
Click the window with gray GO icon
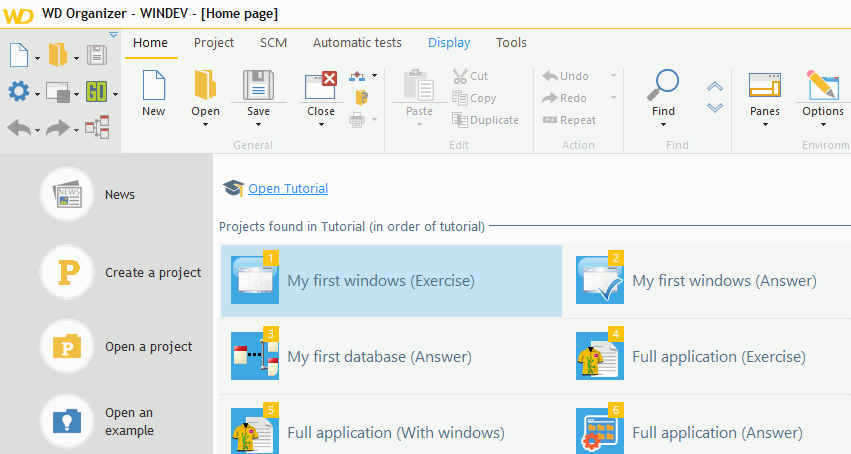(58, 92)
